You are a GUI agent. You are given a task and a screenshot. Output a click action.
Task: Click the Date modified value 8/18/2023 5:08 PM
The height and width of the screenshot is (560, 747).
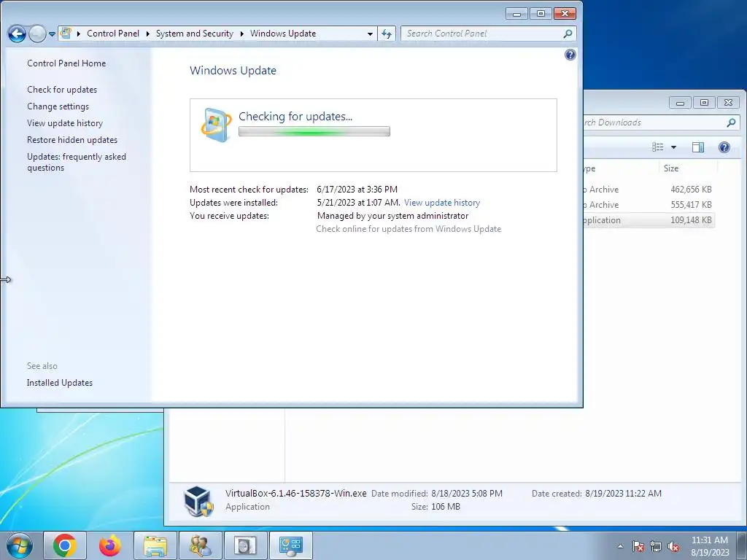[466, 494]
